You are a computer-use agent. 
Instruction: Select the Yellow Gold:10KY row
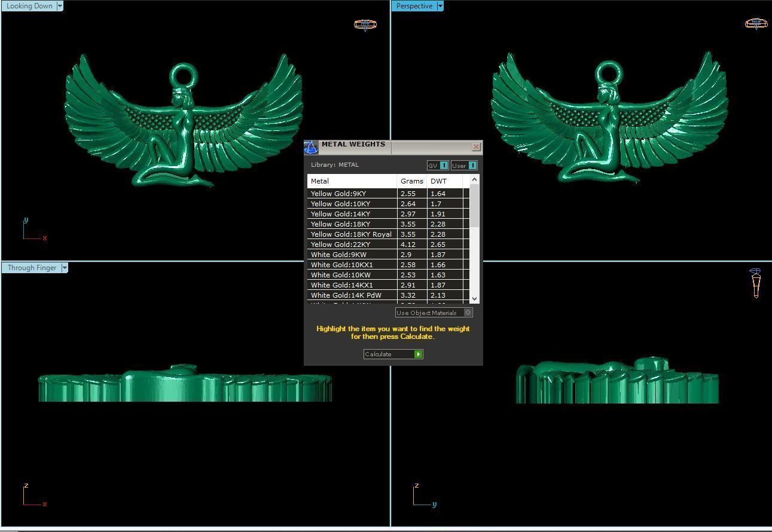(388, 204)
